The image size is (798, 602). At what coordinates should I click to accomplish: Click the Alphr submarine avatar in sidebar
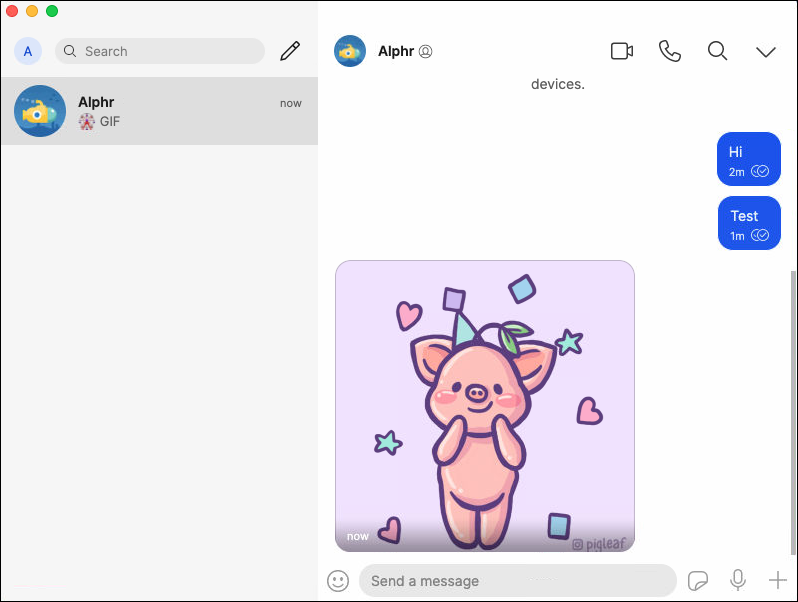tap(40, 111)
